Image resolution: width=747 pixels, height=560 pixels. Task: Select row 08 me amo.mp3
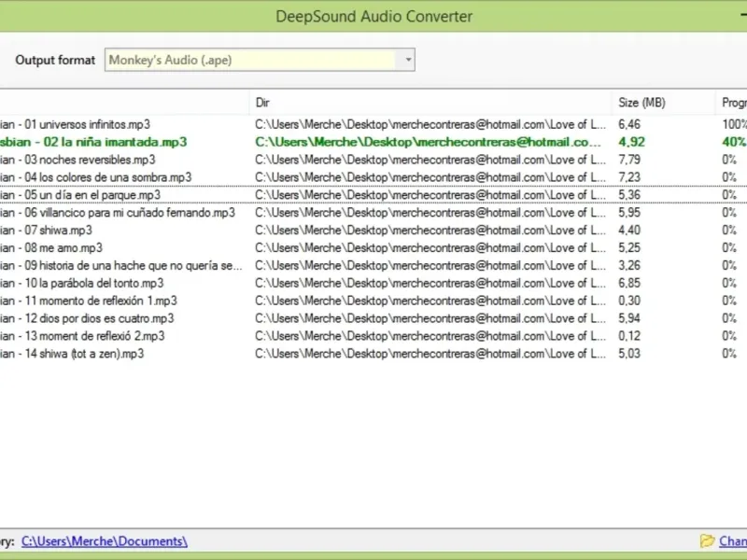373,247
